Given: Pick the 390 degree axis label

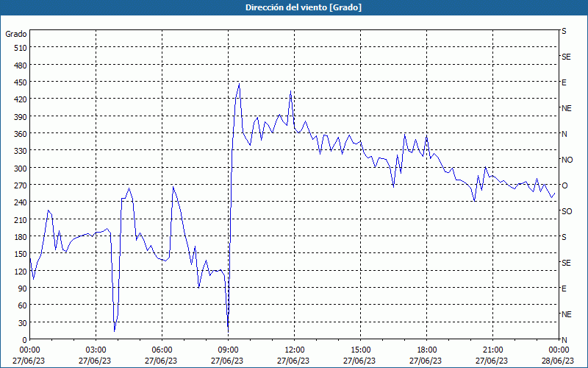Looking at the screenshot, I should point(21,117).
